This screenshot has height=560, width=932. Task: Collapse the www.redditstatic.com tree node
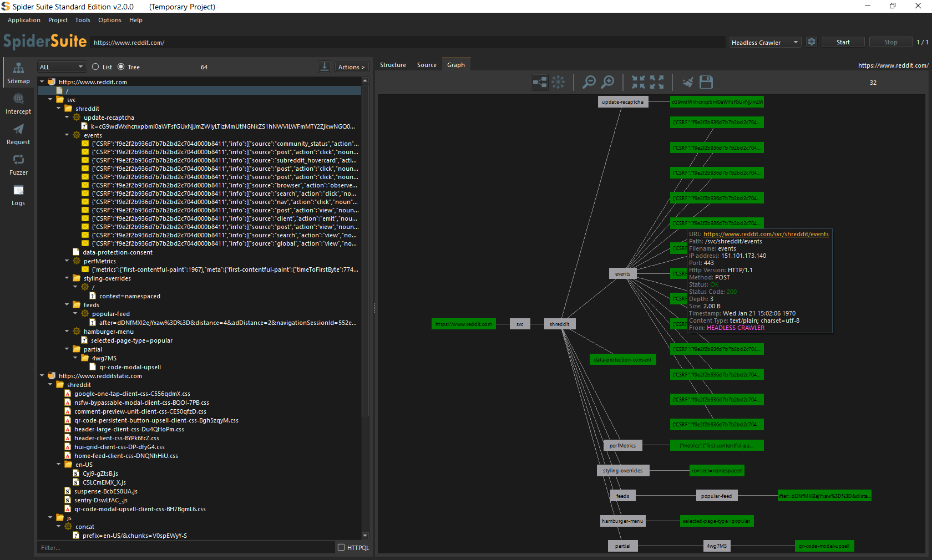coord(42,376)
